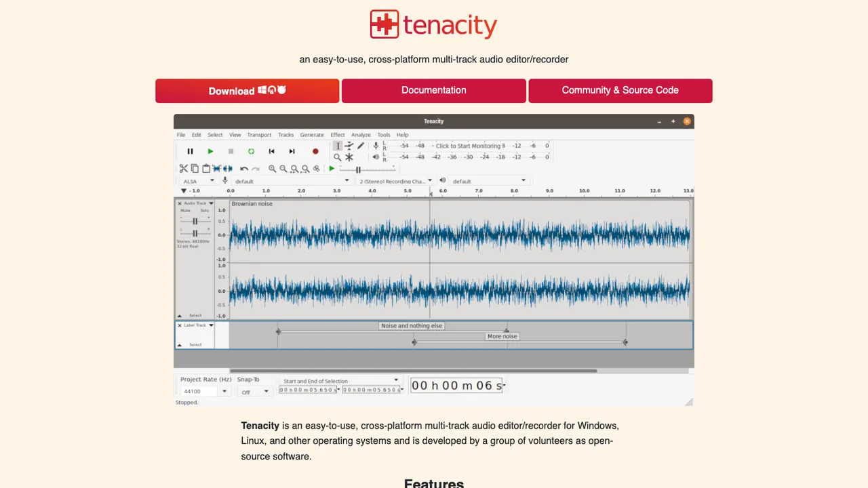Click the Fit Selection zoom icon
The height and width of the screenshot is (488, 868).
pyautogui.click(x=294, y=169)
